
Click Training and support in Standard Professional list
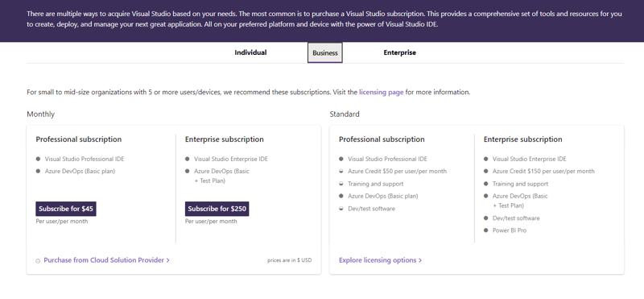pyautogui.click(x=376, y=185)
